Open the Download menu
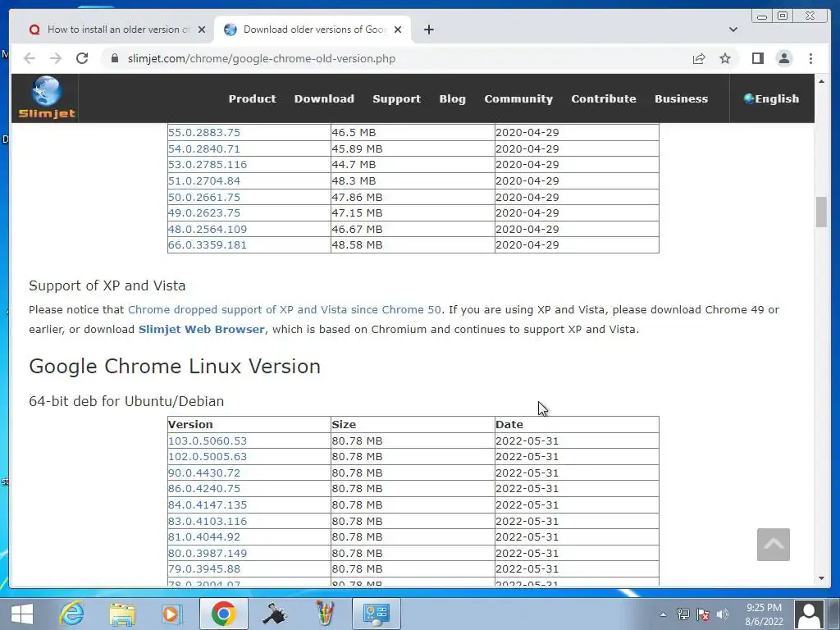 click(x=324, y=98)
